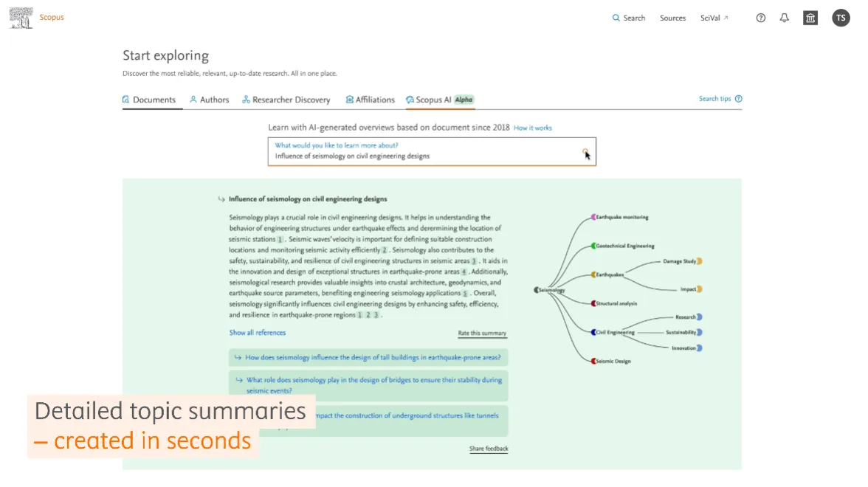Open Researcher Discovery via its network icon
868x487 pixels.
coord(245,100)
